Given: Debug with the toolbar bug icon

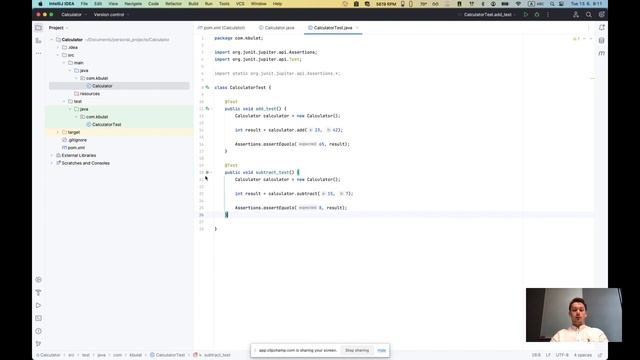Looking at the screenshot, I should (537, 15).
